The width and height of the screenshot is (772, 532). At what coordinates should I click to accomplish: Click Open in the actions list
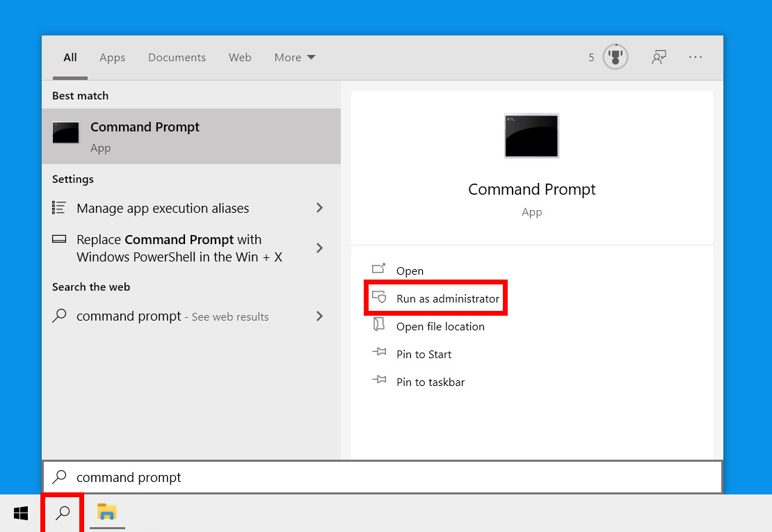click(410, 271)
